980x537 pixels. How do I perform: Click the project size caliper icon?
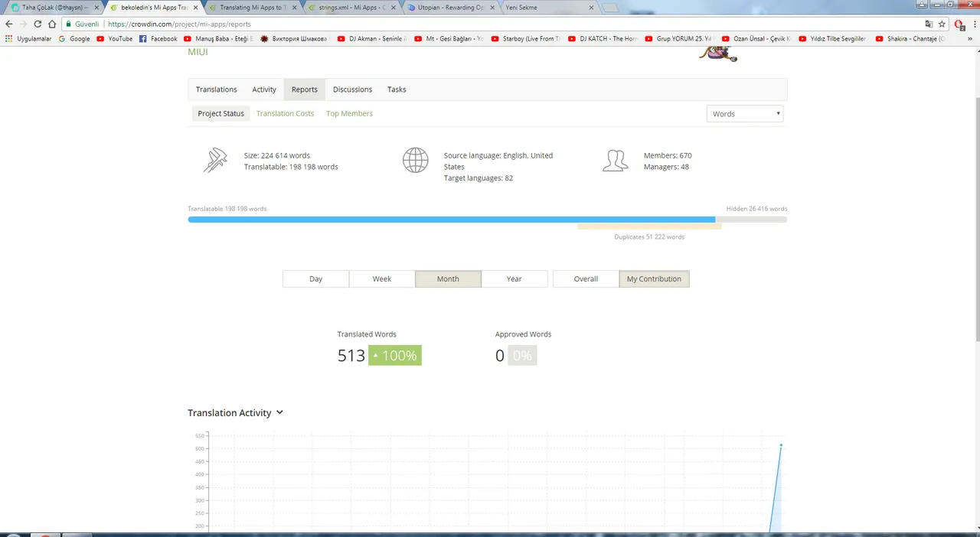click(x=215, y=160)
